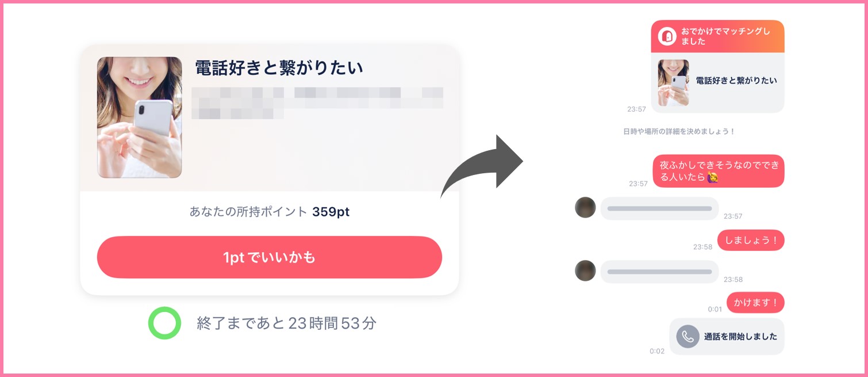Screen dimensions: 868x377
Task: Click the green circle timer icon
Action: tap(164, 323)
